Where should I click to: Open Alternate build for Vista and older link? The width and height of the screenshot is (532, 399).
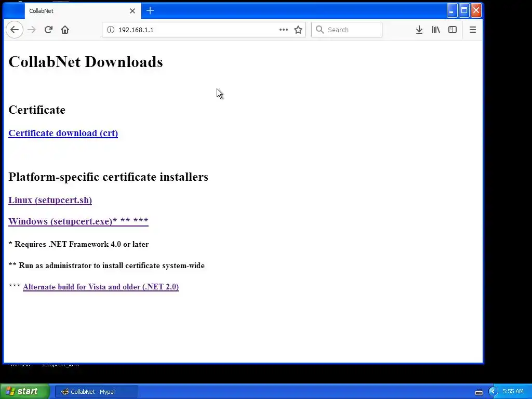point(101,287)
